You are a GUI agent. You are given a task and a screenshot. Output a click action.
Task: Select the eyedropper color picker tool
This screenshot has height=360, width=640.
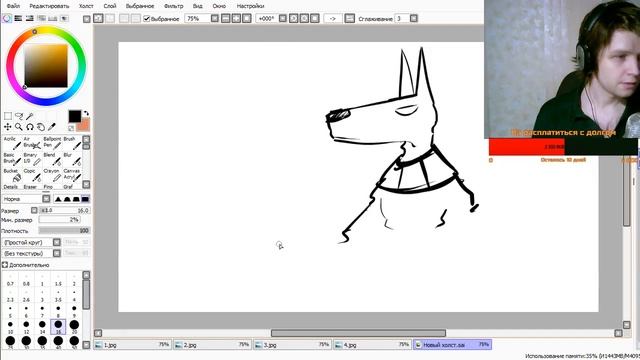[52, 127]
